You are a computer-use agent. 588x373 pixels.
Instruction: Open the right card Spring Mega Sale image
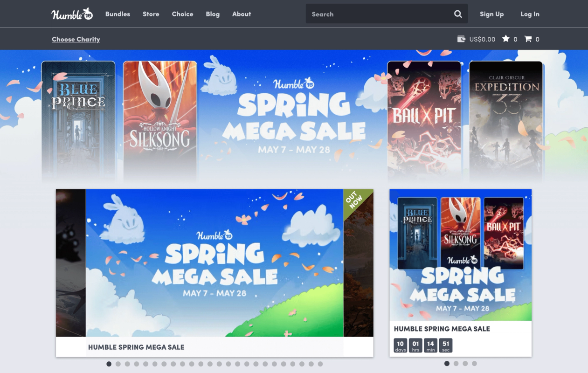pyautogui.click(x=461, y=255)
